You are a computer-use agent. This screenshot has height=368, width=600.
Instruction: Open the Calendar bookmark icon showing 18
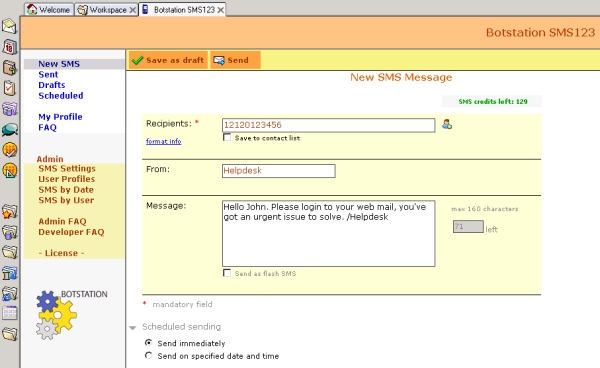tap(9, 47)
